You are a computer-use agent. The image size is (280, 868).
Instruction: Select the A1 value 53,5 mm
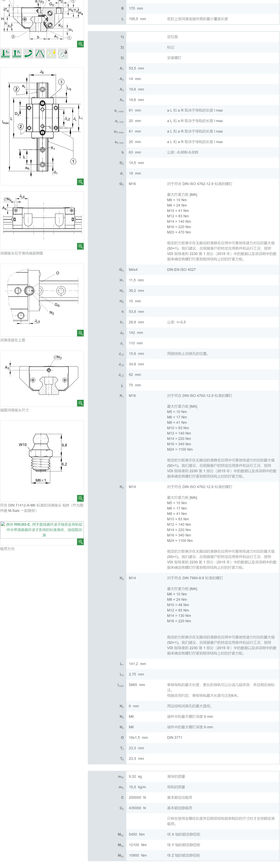[136, 68]
